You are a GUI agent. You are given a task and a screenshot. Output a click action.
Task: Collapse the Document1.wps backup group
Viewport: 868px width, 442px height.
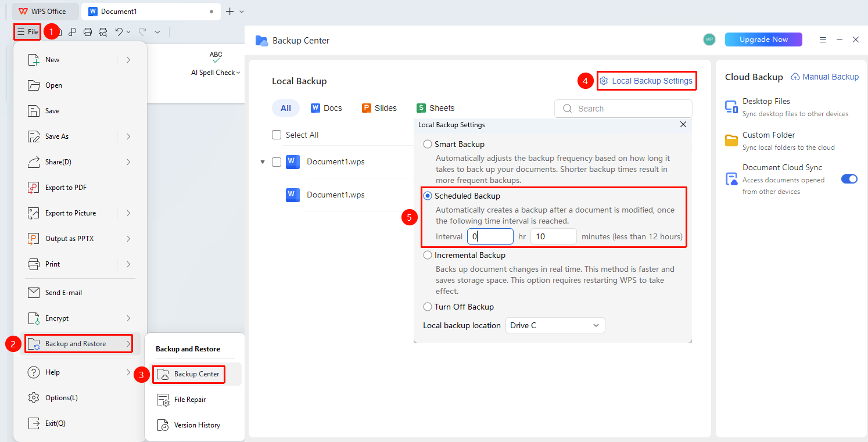263,162
